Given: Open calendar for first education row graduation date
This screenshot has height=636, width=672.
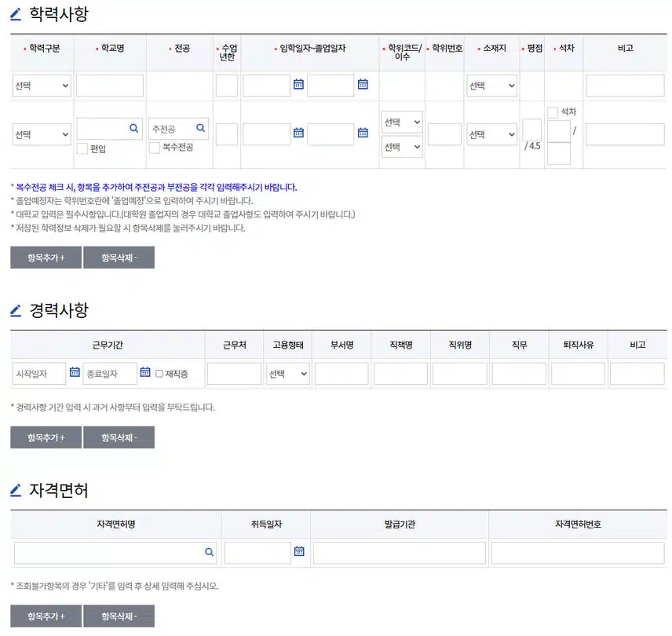Looking at the screenshot, I should [x=363, y=85].
